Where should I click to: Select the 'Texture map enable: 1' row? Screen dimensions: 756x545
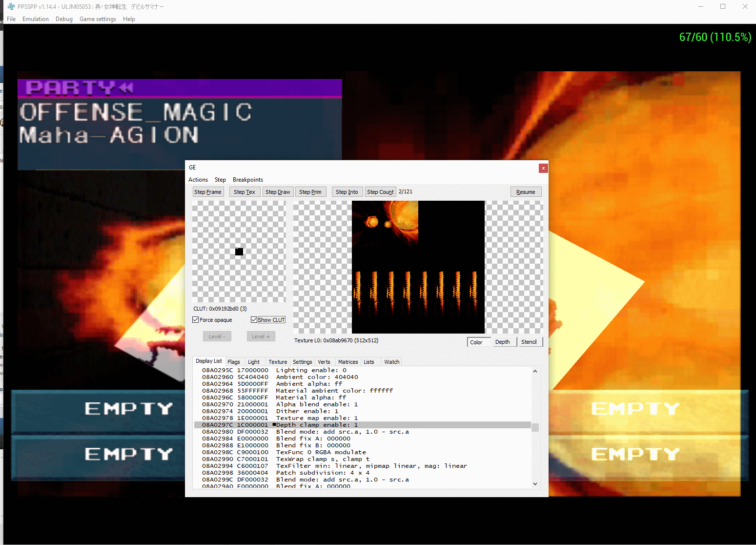362,418
